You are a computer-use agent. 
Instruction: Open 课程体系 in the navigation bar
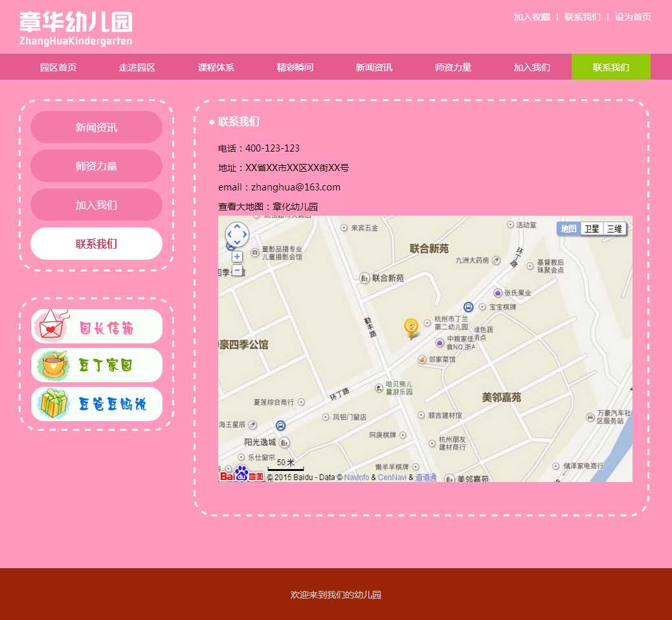pos(216,67)
